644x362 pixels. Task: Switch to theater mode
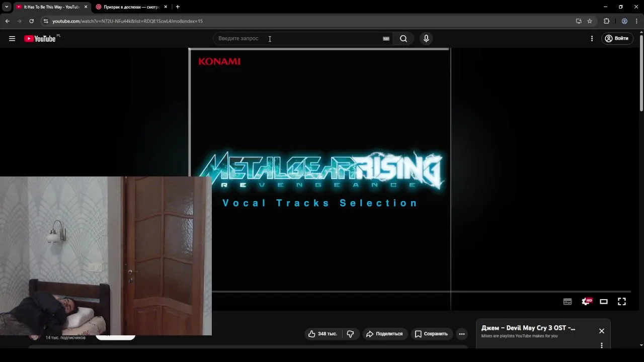(x=604, y=302)
